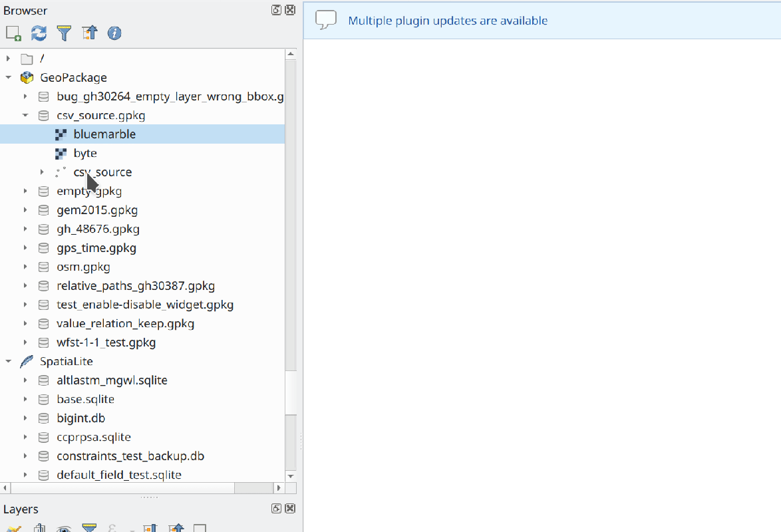Undock the Layers panel with float icon
This screenshot has height=532, width=781.
[277, 509]
